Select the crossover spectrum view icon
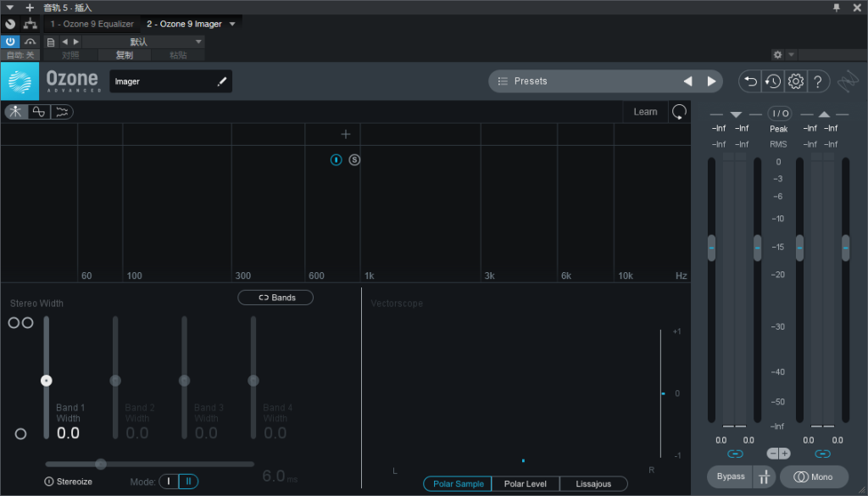 point(61,112)
